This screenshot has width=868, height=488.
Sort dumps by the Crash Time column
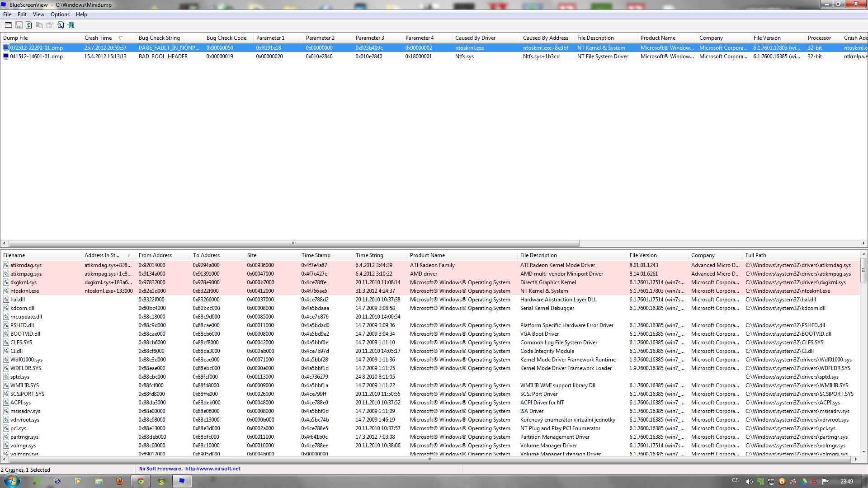click(x=98, y=38)
